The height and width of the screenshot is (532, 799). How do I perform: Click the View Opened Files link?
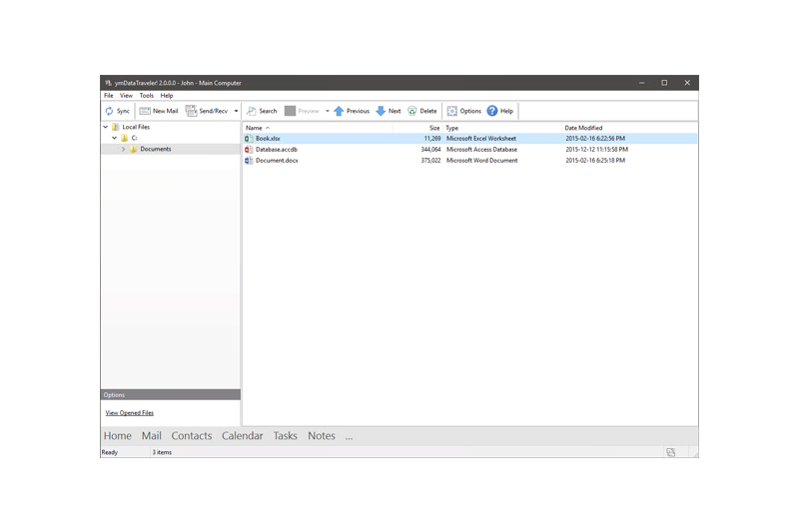click(x=130, y=413)
